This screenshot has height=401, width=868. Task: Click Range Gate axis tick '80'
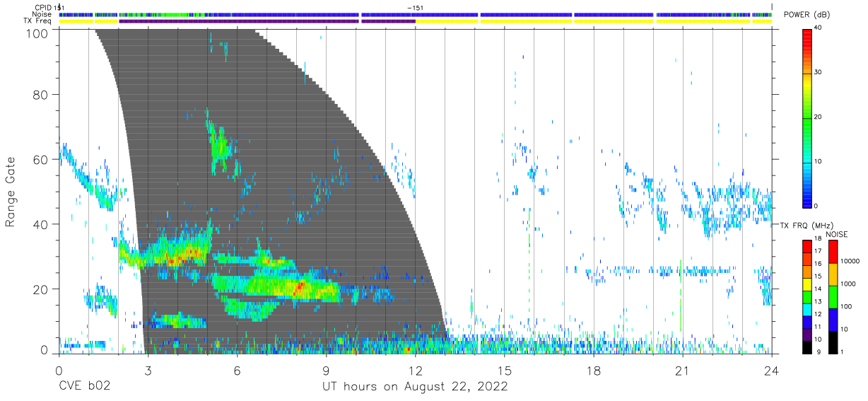42,95
